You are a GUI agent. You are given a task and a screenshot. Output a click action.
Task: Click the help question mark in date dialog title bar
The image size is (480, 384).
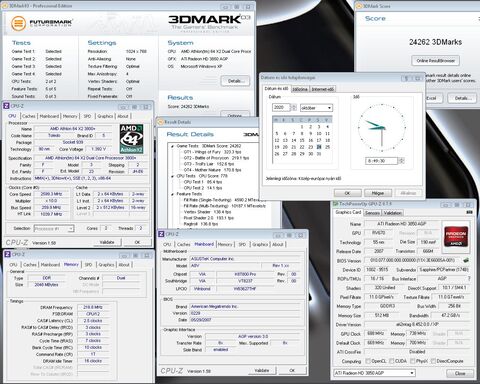(x=406, y=78)
